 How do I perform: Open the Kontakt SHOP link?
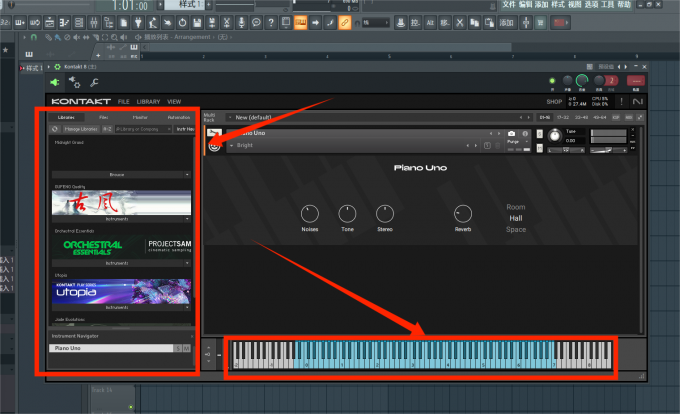pyautogui.click(x=554, y=101)
